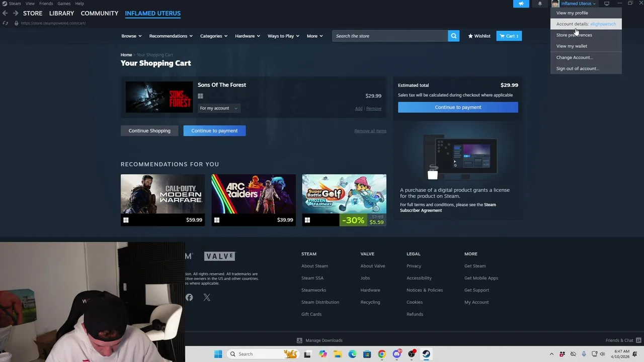
Task: Select Store preferences entry
Action: 586,35
